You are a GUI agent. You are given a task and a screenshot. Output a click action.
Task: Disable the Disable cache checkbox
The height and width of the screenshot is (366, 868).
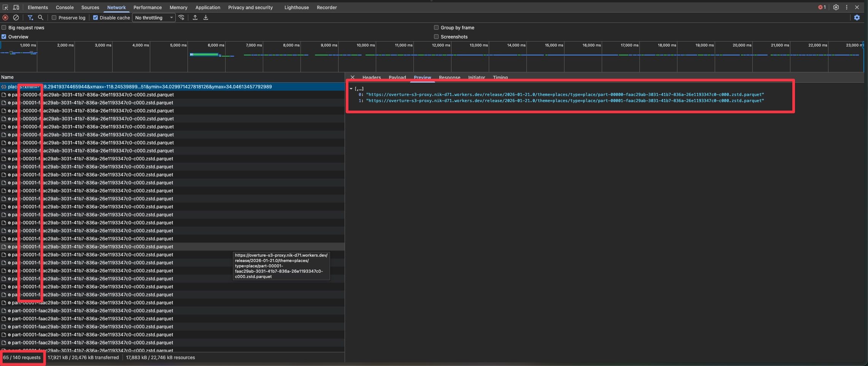click(x=95, y=17)
